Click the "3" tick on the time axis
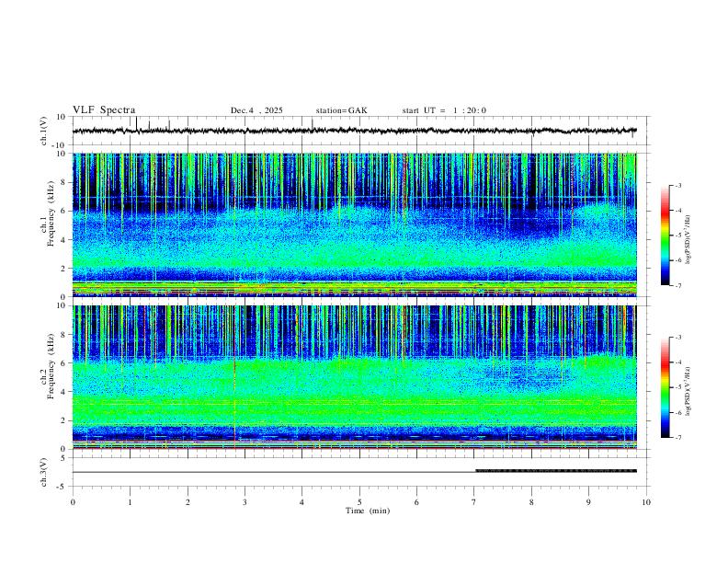Viewport: 728px width, 563px height. (245, 502)
